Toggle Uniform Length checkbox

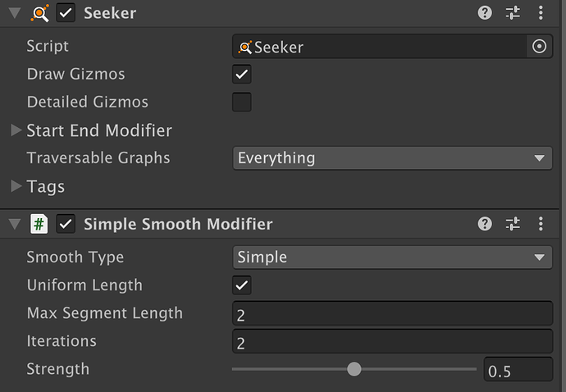coord(241,285)
